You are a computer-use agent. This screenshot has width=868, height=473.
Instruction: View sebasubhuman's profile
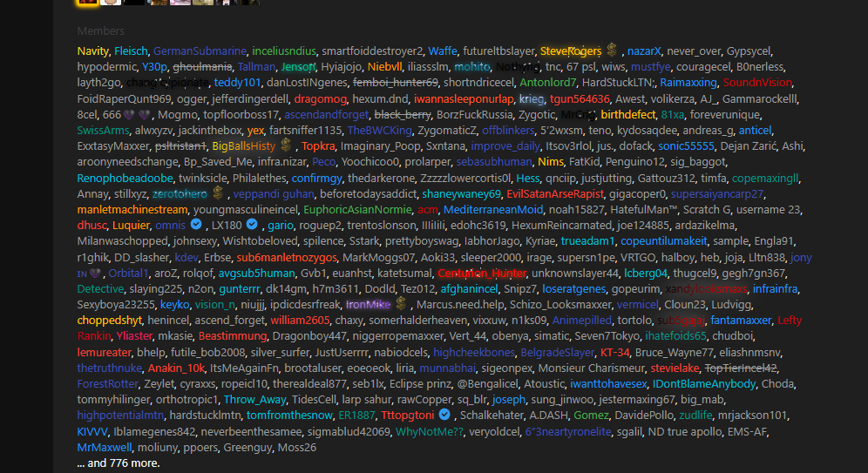494,162
